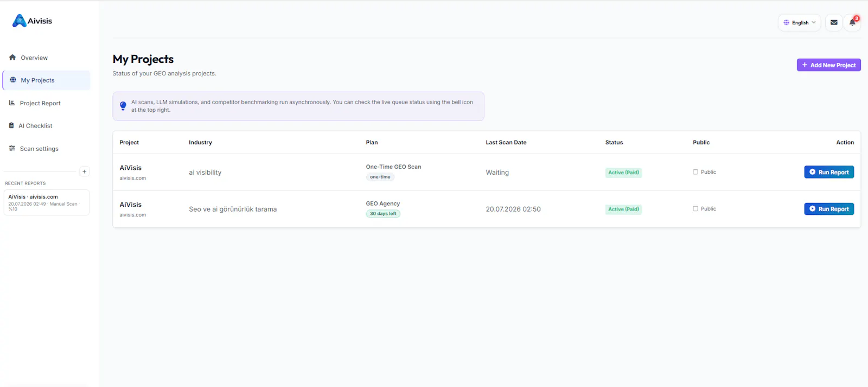
Task: Click the Aivisis logo
Action: [x=32, y=21]
